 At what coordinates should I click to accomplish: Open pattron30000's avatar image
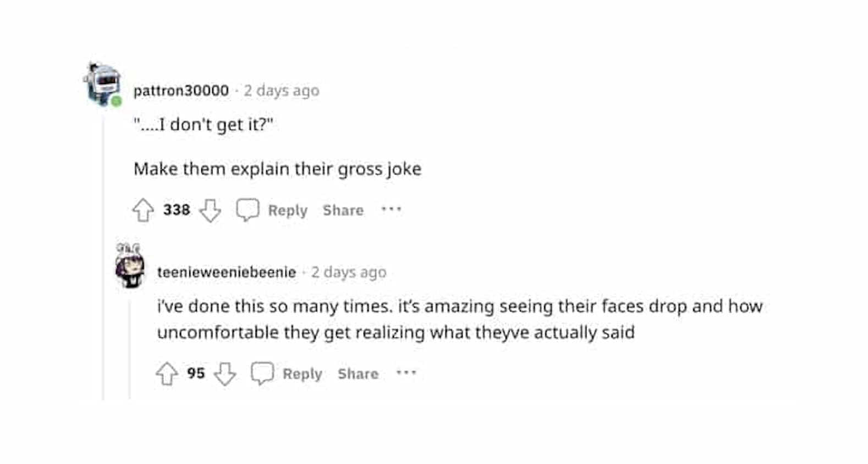click(x=102, y=84)
